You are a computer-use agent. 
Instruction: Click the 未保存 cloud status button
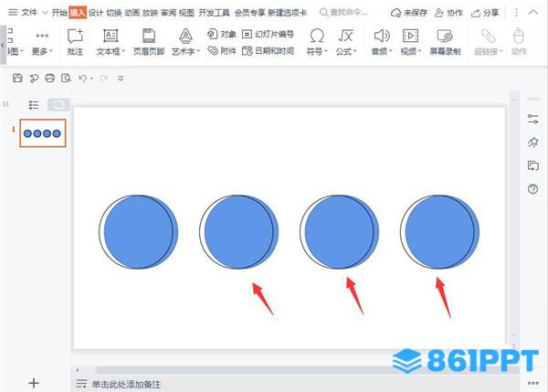(x=409, y=13)
